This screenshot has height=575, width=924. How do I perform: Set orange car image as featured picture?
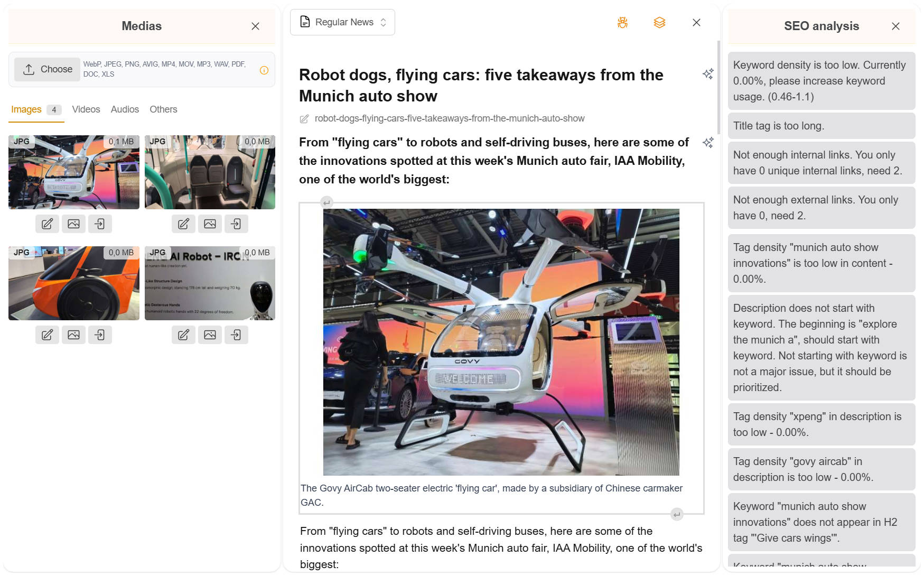73,335
